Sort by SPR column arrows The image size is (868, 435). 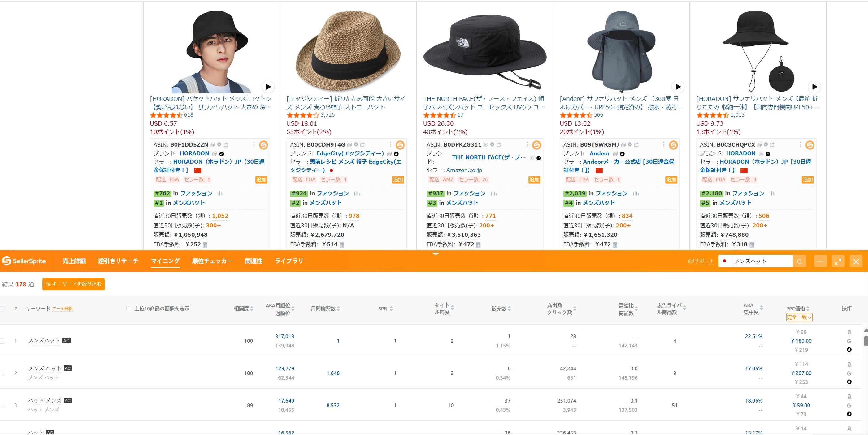point(391,309)
